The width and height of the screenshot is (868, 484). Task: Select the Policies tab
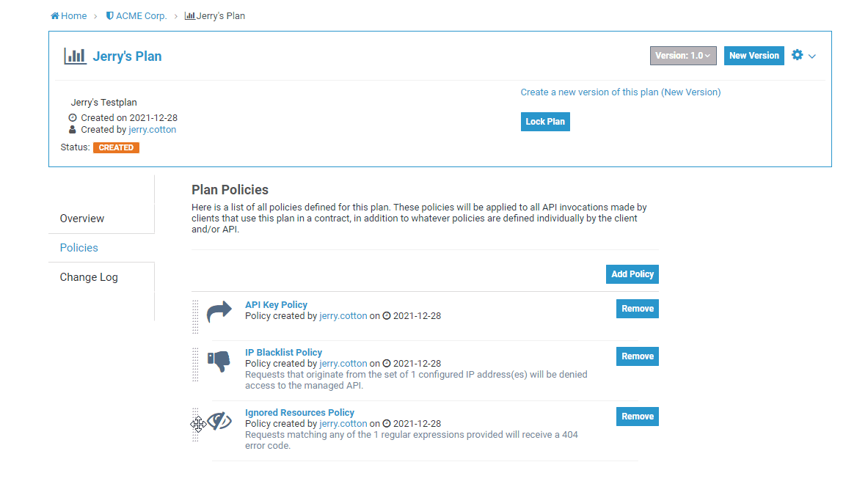coord(79,248)
